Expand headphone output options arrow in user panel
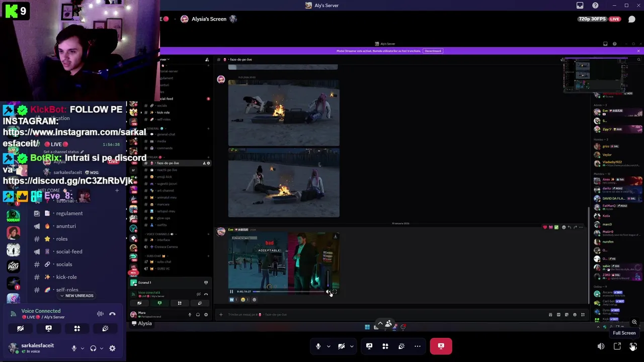The height and width of the screenshot is (362, 644). [102, 348]
